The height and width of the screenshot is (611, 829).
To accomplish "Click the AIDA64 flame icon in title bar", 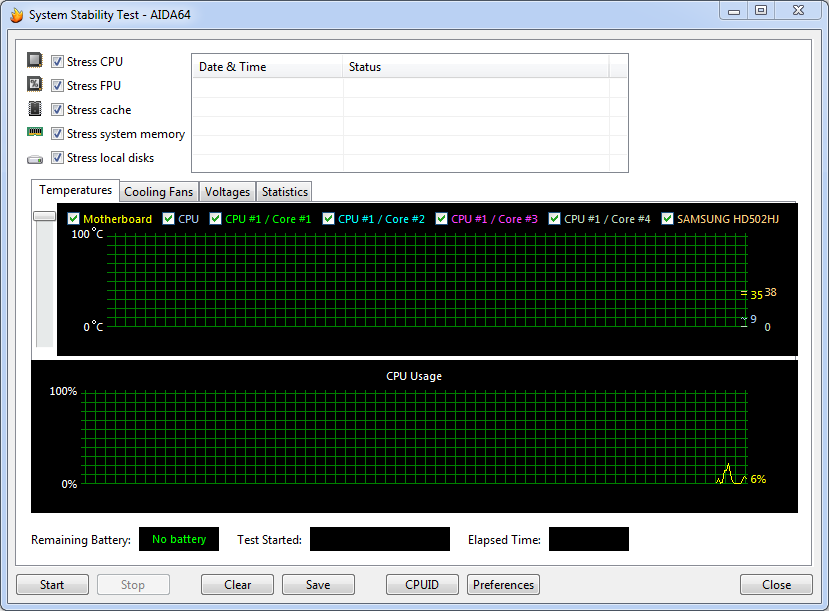I will (x=16, y=15).
